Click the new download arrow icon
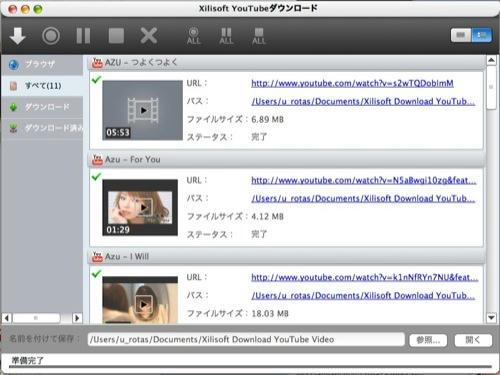The height and width of the screenshot is (375, 500). pyautogui.click(x=18, y=36)
